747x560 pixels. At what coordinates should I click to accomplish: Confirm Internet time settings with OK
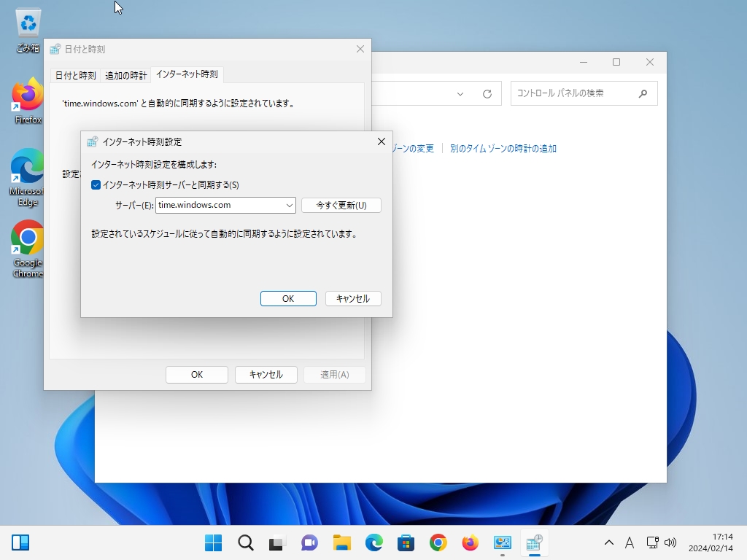pyautogui.click(x=288, y=298)
